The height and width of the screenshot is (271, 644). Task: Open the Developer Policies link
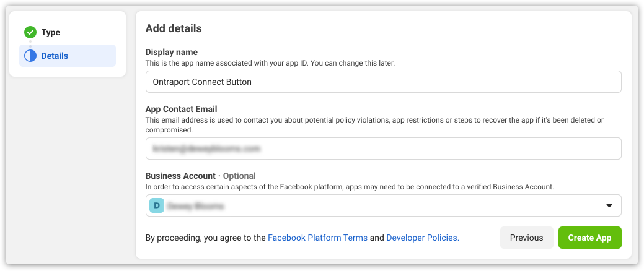[423, 238]
